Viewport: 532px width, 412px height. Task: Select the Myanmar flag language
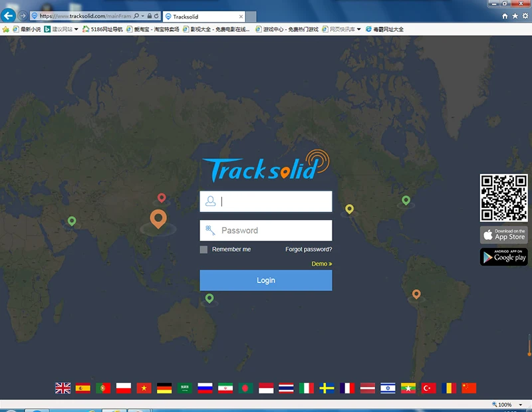[x=408, y=388]
